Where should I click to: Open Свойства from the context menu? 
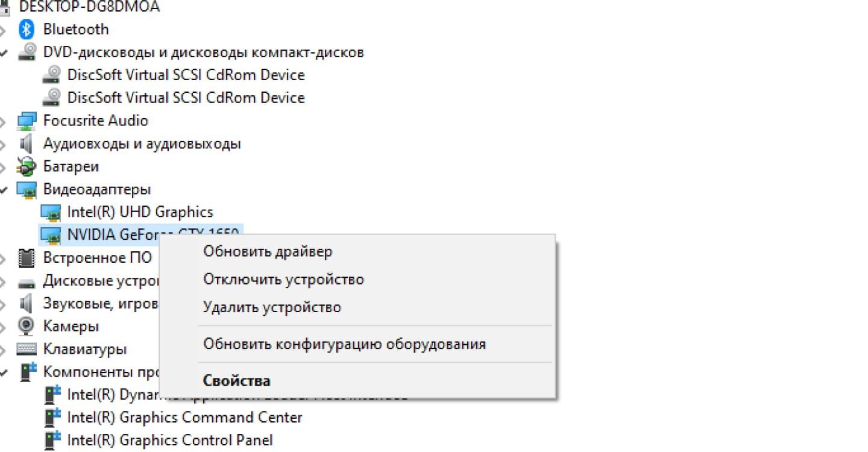(236, 381)
